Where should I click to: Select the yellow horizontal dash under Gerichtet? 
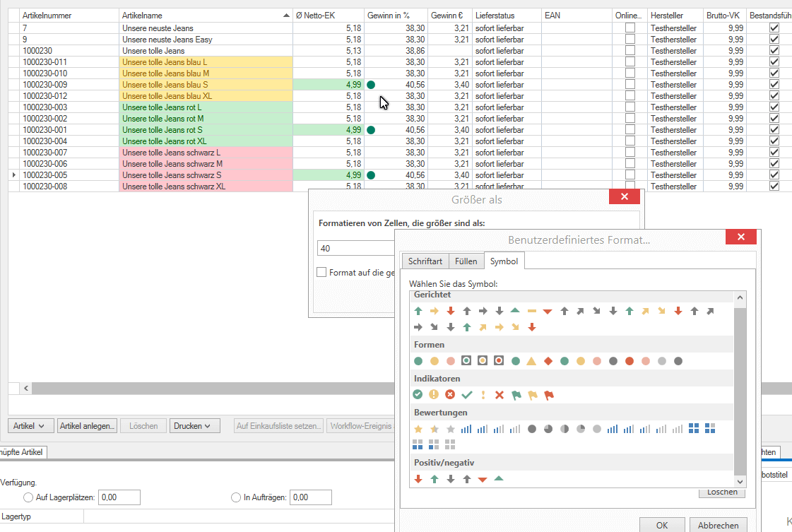click(531, 311)
